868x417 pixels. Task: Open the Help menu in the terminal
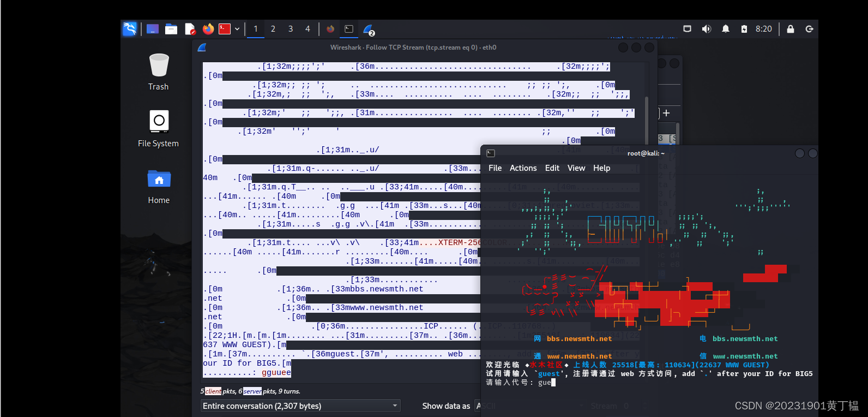[x=602, y=168]
